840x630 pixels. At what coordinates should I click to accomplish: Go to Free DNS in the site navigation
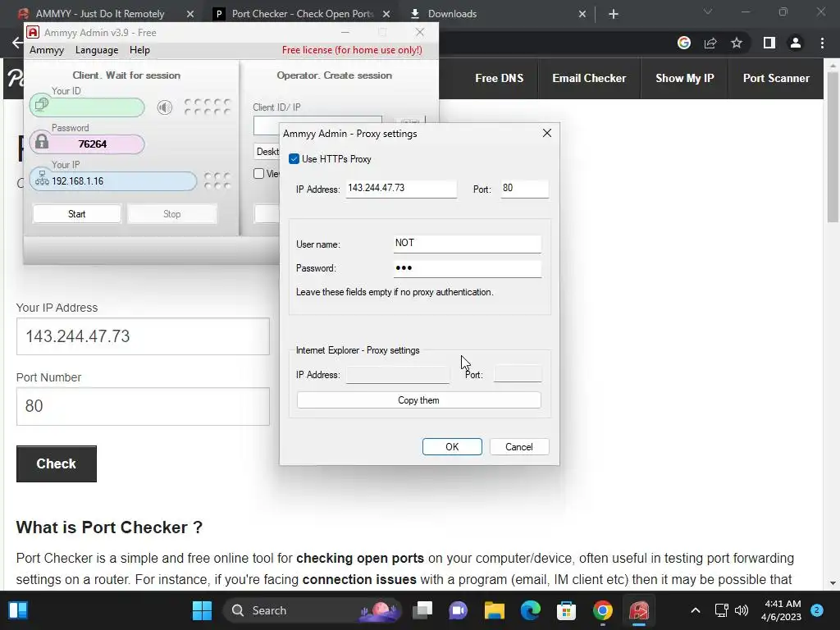tap(500, 78)
